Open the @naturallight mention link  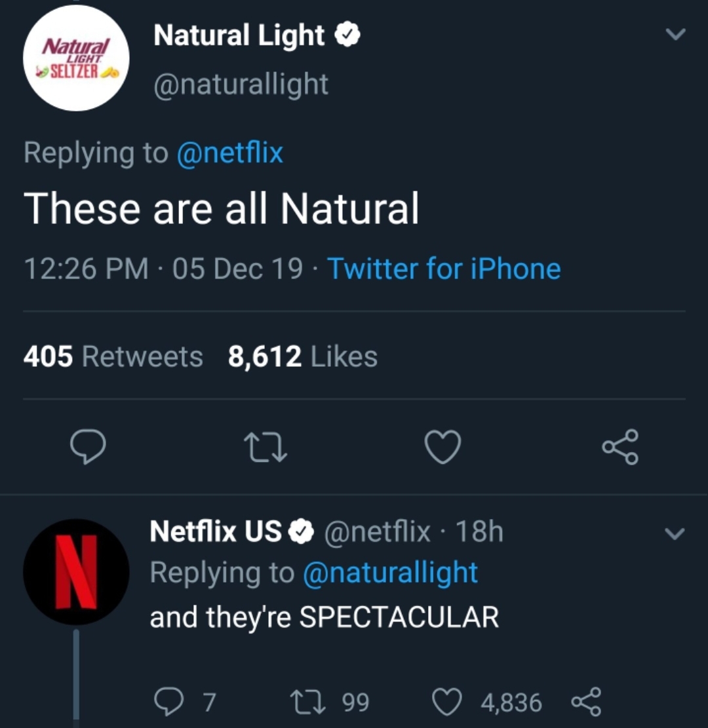tap(389, 573)
